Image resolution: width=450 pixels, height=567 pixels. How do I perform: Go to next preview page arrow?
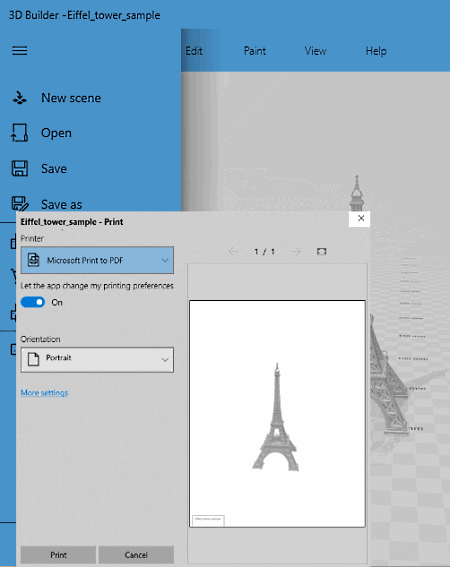pos(296,251)
